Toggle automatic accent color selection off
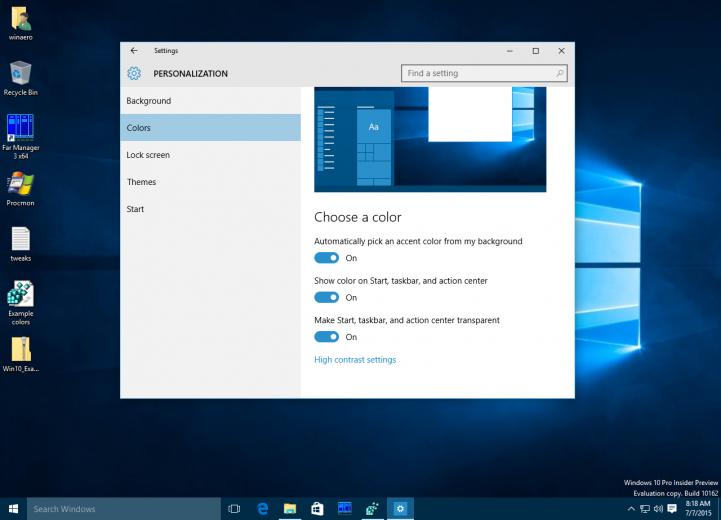Image resolution: width=721 pixels, height=520 pixels. pyautogui.click(x=326, y=258)
